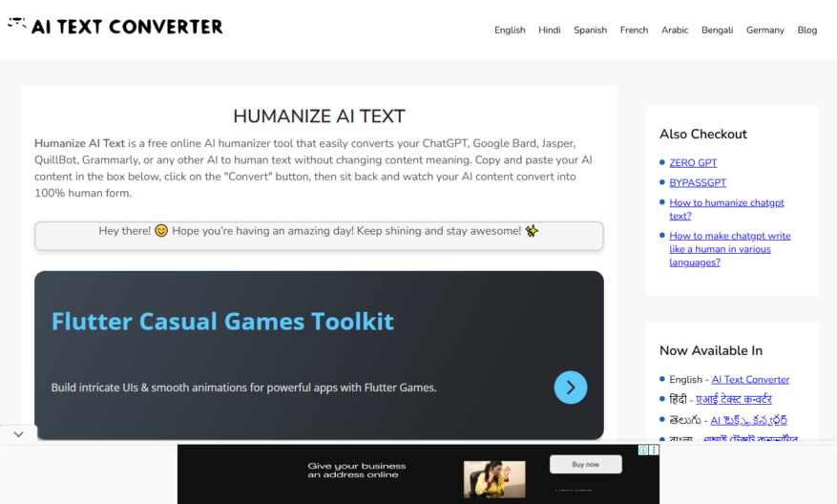Image resolution: width=837 pixels, height=504 pixels.
Task: Click the Now Available In heading
Action: (711, 350)
